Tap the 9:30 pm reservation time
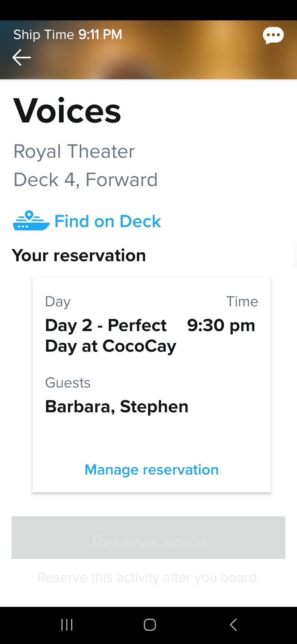The height and width of the screenshot is (644, 297). 221,325
